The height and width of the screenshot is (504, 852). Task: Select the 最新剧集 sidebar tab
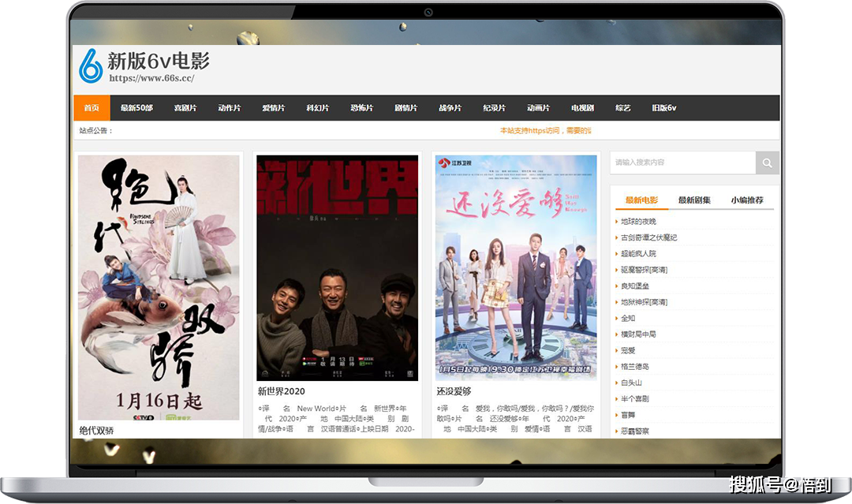[694, 200]
